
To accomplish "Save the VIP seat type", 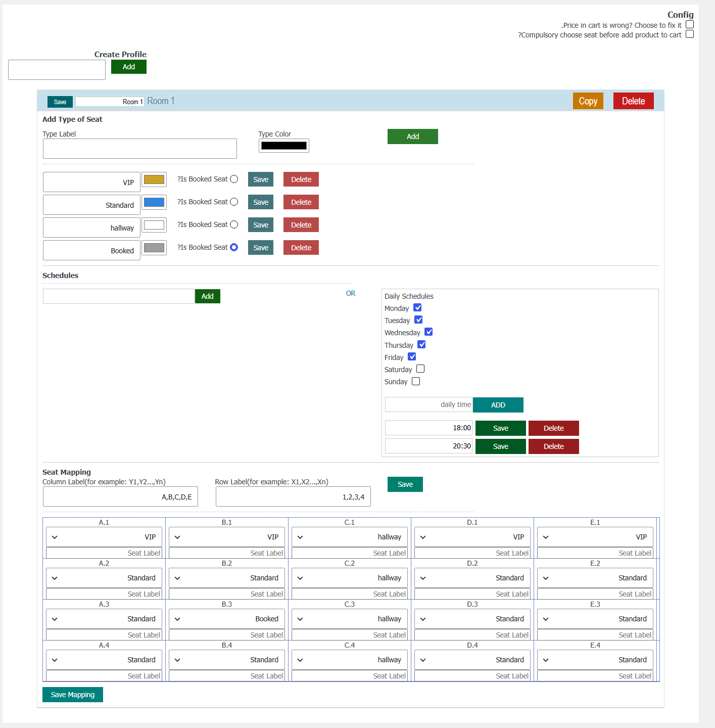I will coord(261,179).
